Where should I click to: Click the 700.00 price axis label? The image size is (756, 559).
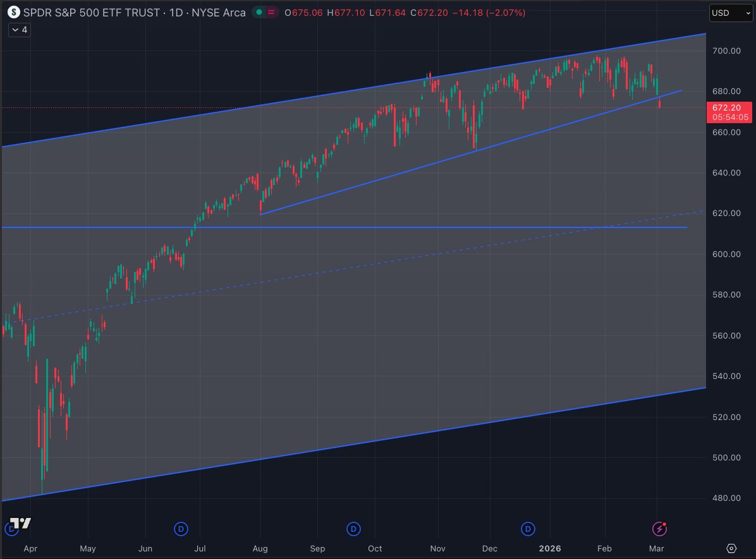(726, 51)
